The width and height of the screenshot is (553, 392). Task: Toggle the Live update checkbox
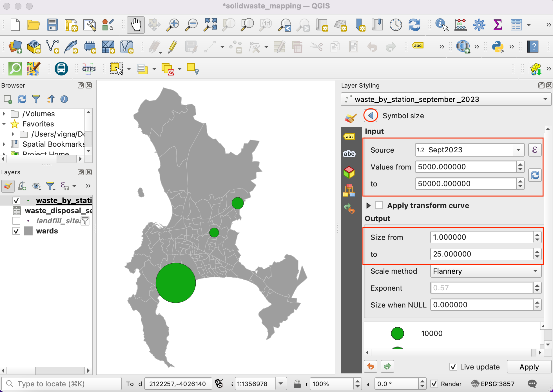pos(453,367)
